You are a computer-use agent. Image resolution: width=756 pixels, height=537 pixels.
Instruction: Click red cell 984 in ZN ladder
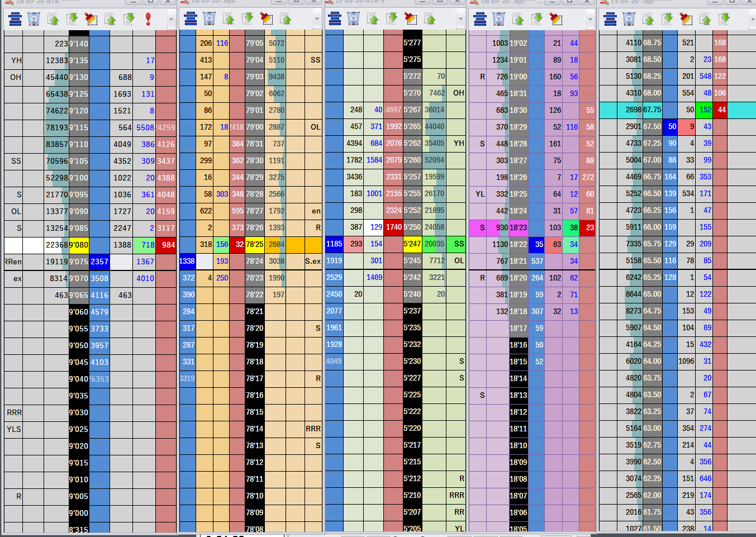[x=166, y=245]
